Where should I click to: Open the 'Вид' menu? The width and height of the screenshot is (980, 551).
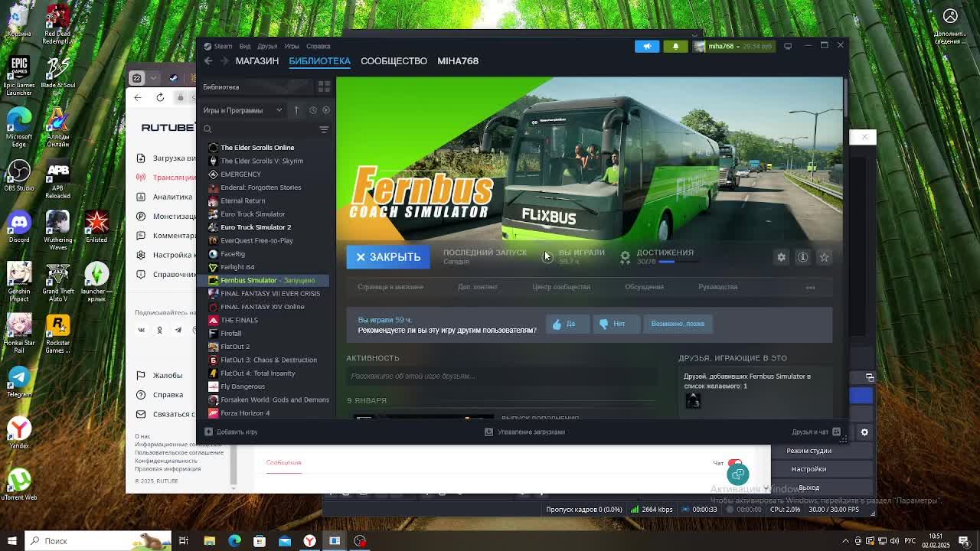[x=245, y=46]
